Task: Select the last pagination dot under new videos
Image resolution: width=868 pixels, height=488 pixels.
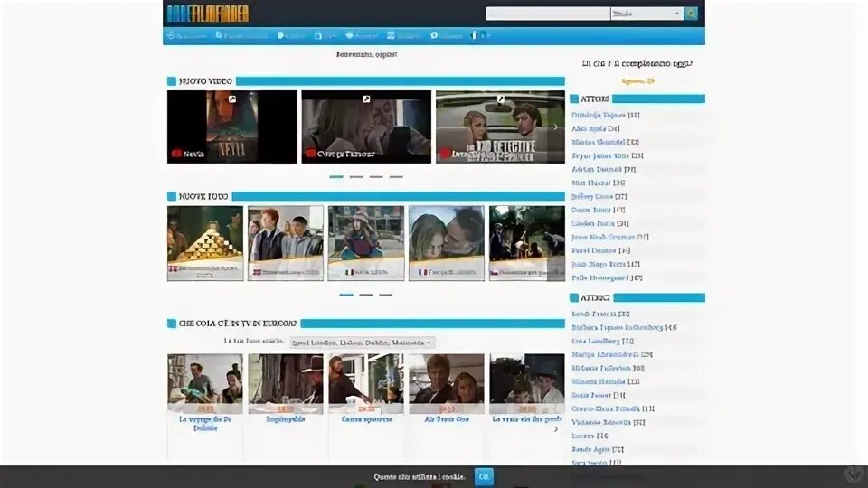Action: [396, 177]
